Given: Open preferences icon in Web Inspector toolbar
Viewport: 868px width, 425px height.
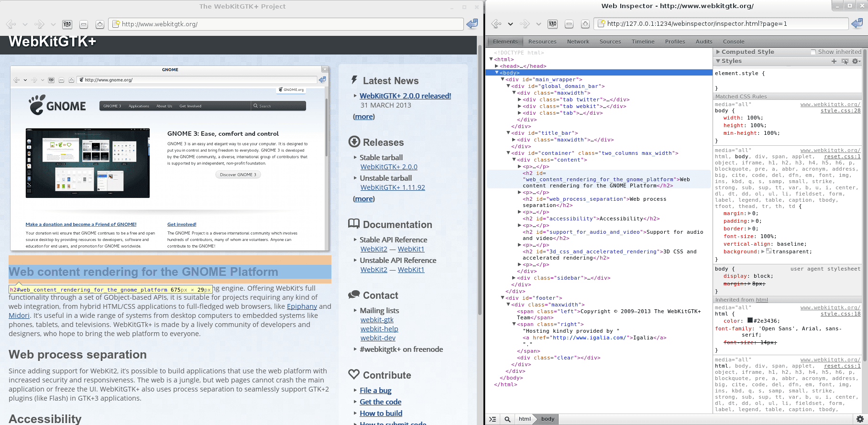Looking at the screenshot, I should click(x=553, y=24).
